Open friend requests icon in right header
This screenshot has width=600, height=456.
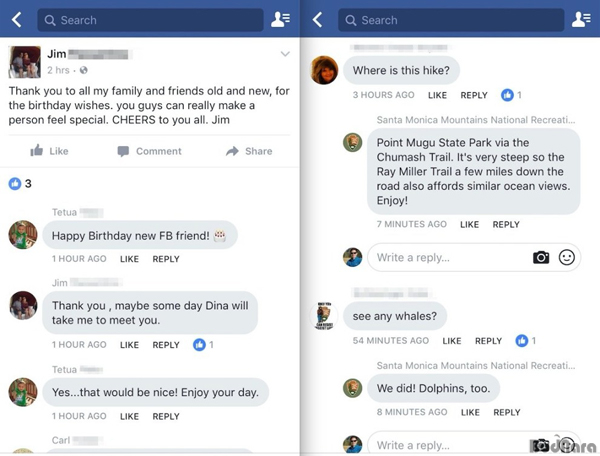(x=581, y=20)
